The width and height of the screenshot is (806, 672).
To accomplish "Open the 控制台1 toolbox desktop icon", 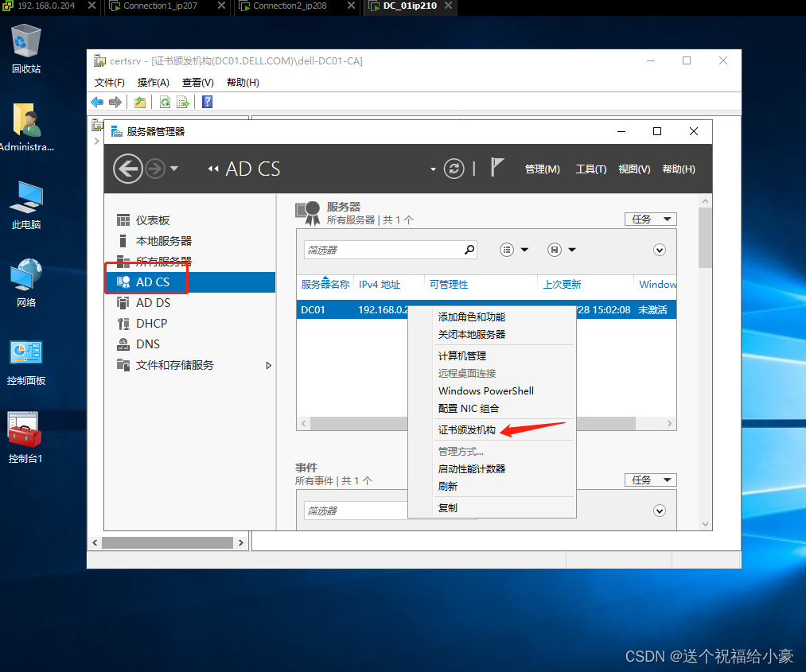I will point(25,437).
